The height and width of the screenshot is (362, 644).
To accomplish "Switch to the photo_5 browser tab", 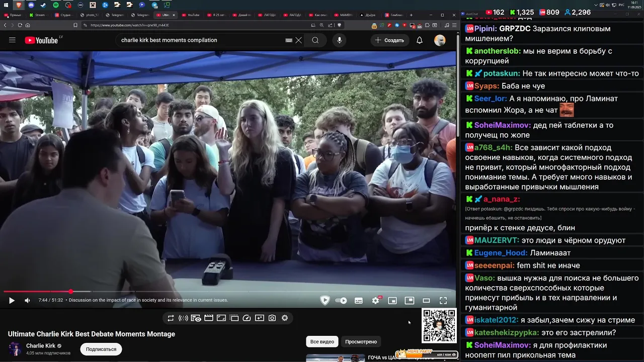I will (x=89, y=15).
